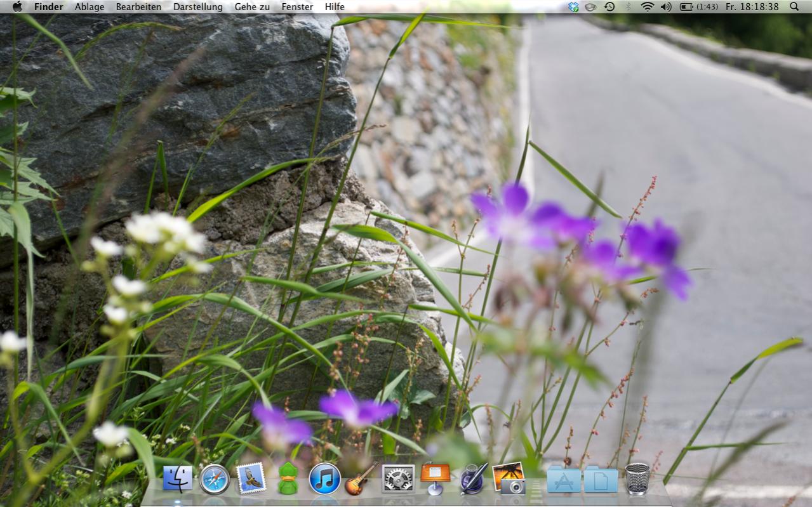Viewport: 812px width, 507px height.
Task: Open Adium green duck icon
Action: click(x=288, y=478)
